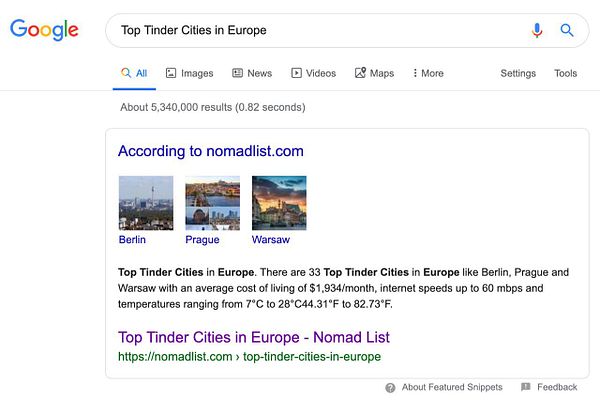Open the Berlin city thumbnail
The height and width of the screenshot is (402, 600).
click(146, 203)
